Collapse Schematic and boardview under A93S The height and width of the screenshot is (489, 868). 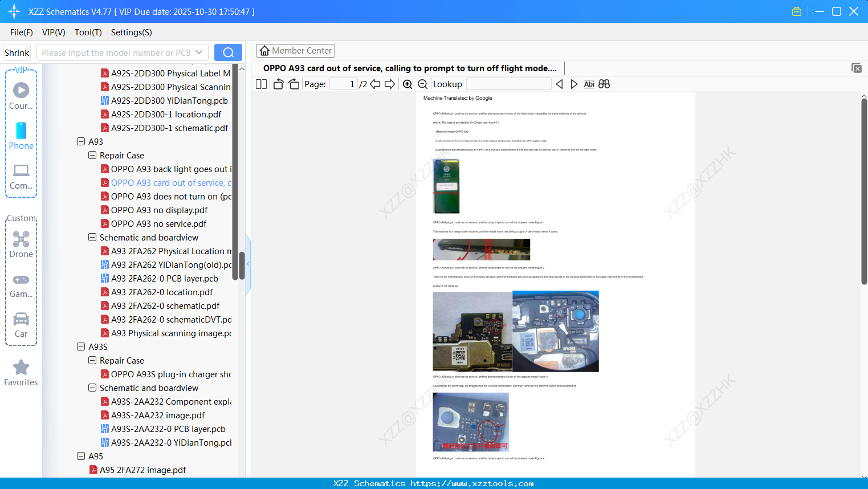(x=92, y=388)
